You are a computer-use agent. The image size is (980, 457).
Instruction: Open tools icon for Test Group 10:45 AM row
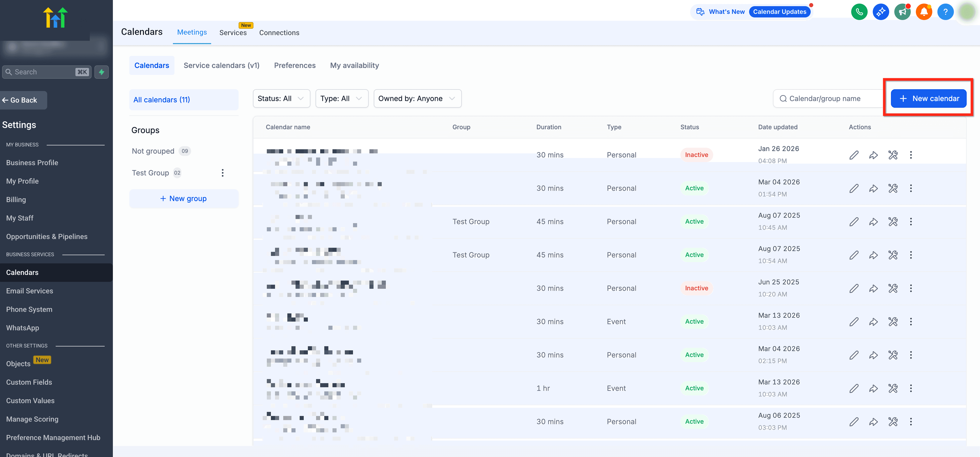tap(893, 222)
